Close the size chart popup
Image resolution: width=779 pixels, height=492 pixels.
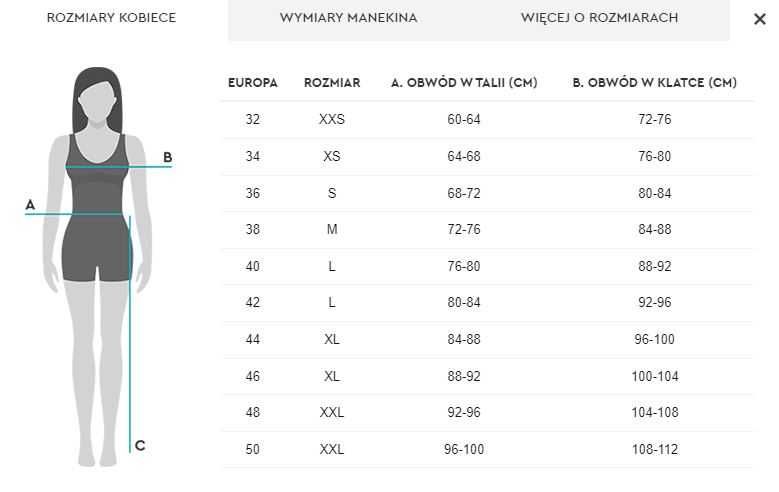click(759, 19)
